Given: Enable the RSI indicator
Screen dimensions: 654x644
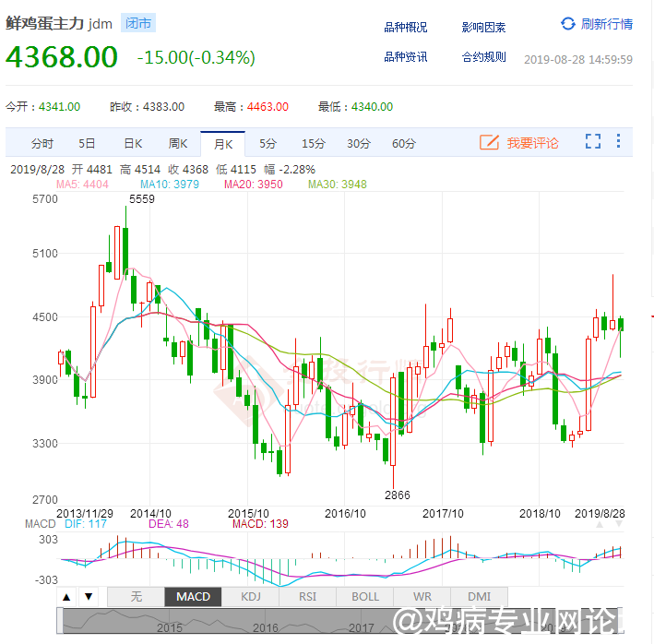Looking at the screenshot, I should pyautogui.click(x=308, y=597).
